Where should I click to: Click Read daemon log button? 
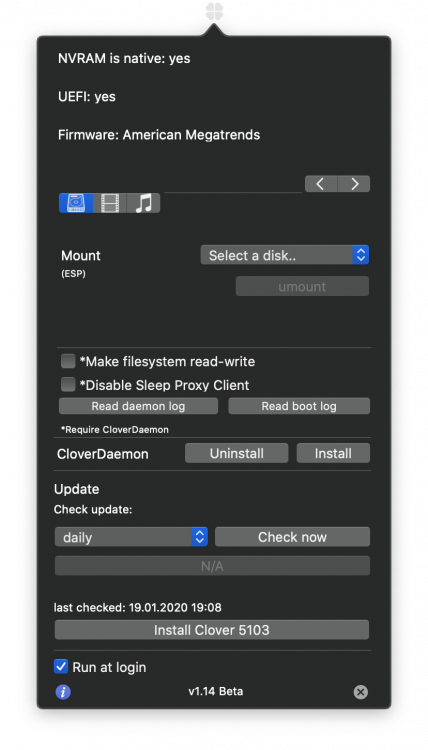point(138,406)
